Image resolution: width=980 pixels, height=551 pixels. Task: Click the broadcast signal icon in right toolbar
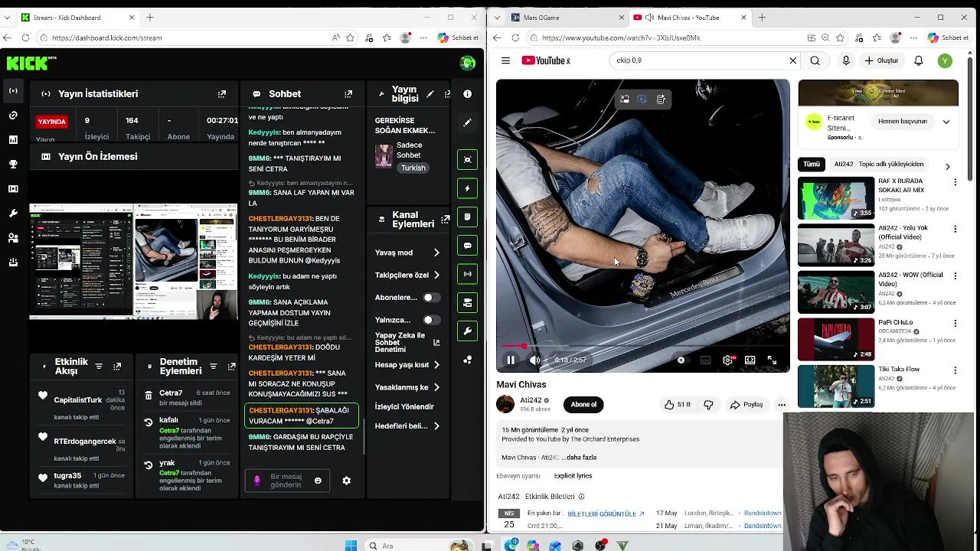point(468,274)
